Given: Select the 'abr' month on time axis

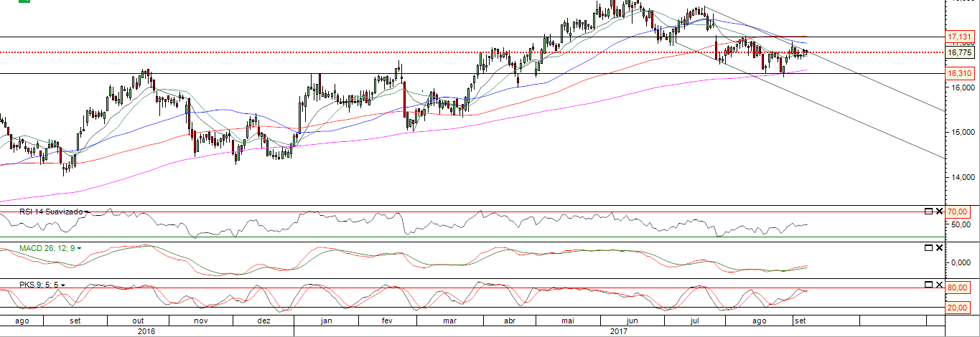Looking at the screenshot, I should [510, 321].
